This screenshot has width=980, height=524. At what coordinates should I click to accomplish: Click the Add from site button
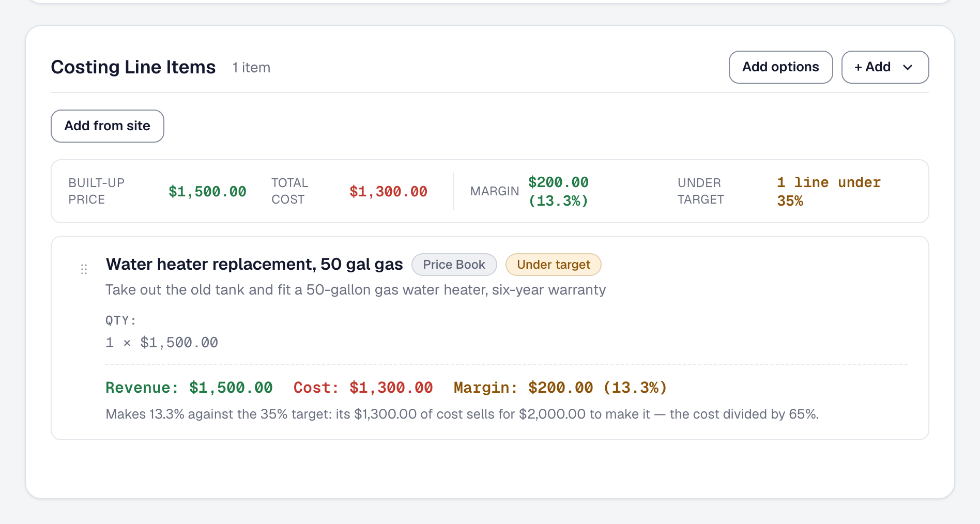[x=108, y=126]
